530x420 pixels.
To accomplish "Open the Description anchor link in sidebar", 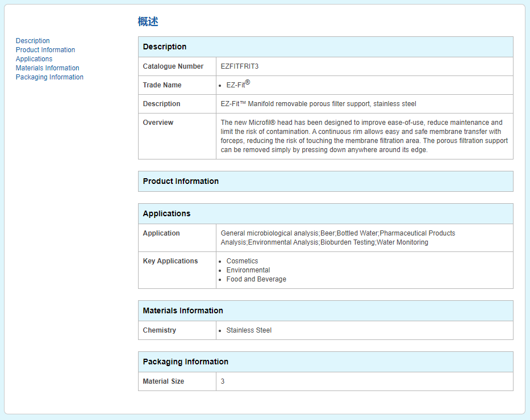I will click(32, 40).
